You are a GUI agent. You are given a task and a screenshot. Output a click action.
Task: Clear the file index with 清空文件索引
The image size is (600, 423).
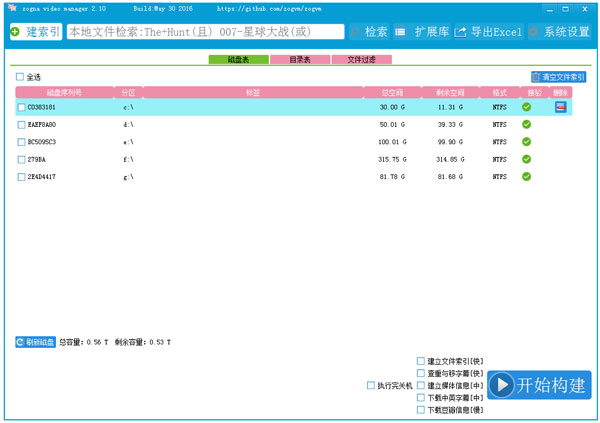(x=558, y=76)
